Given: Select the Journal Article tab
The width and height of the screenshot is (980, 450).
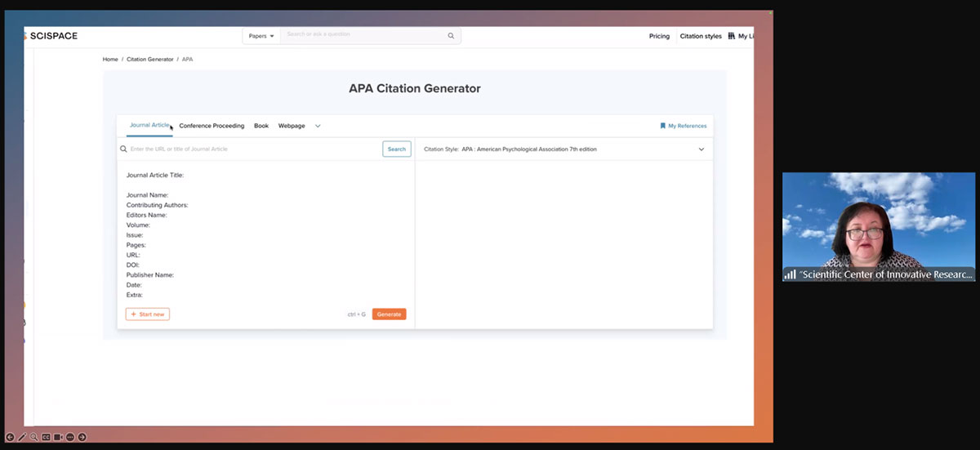Looking at the screenshot, I should pyautogui.click(x=149, y=126).
